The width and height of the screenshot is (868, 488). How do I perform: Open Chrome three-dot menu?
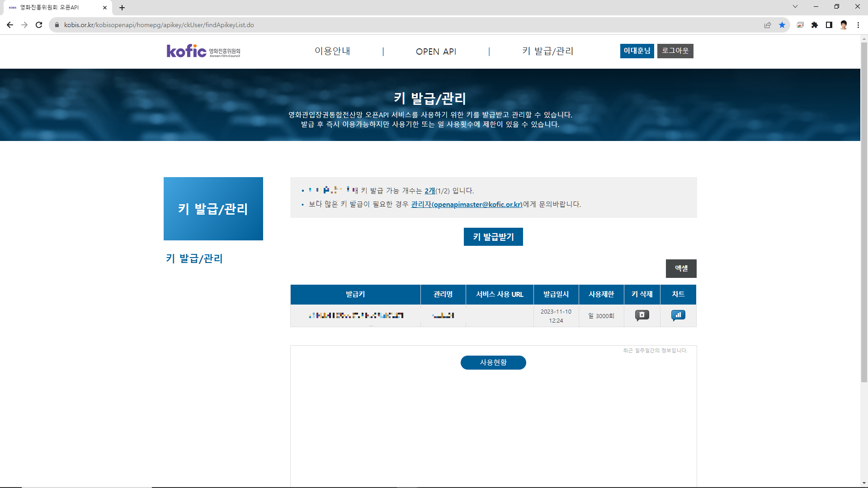click(858, 25)
